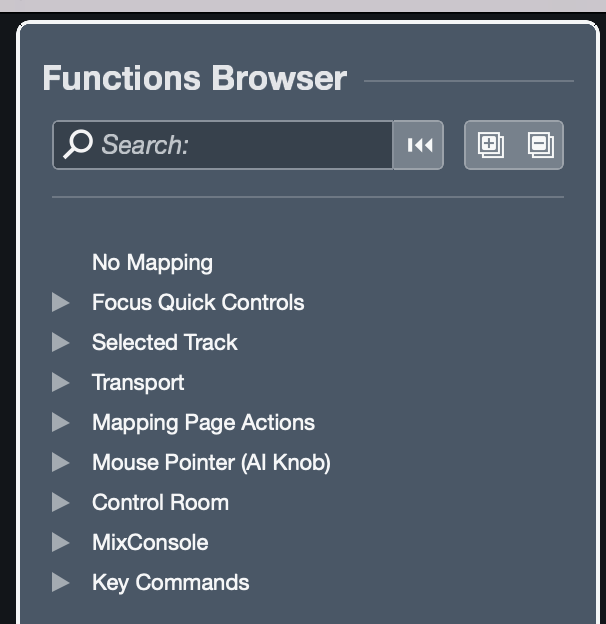The width and height of the screenshot is (606, 624).
Task: Expand the Focus Quick Controls category
Action: pos(61,302)
